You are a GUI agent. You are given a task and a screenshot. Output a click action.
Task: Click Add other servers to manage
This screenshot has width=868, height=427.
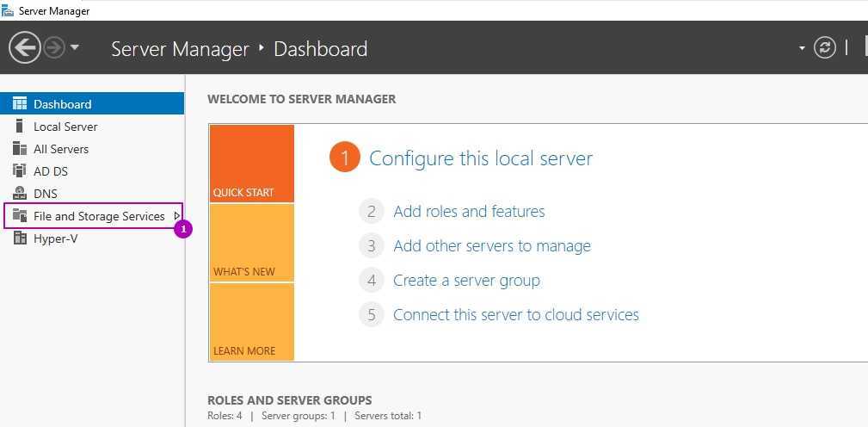pyautogui.click(x=491, y=246)
